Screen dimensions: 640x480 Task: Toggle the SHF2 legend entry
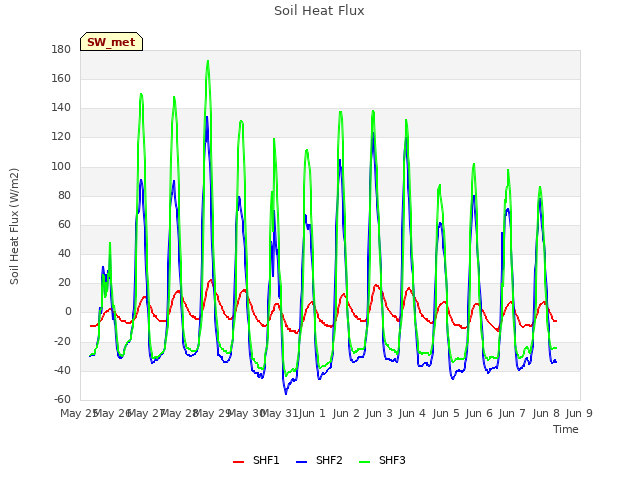click(319, 460)
